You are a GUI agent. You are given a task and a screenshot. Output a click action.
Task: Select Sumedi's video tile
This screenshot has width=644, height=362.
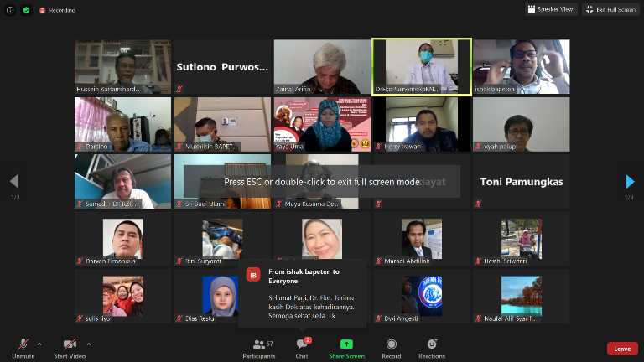[122, 181]
